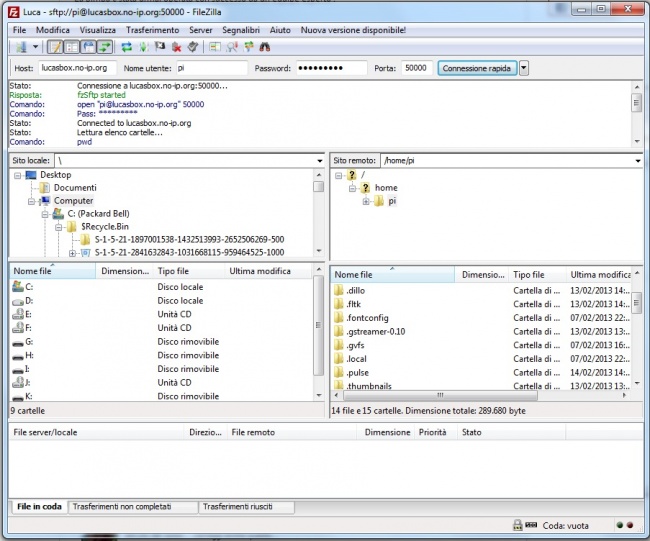Select the .fontconfig remote folder

pos(481,318)
